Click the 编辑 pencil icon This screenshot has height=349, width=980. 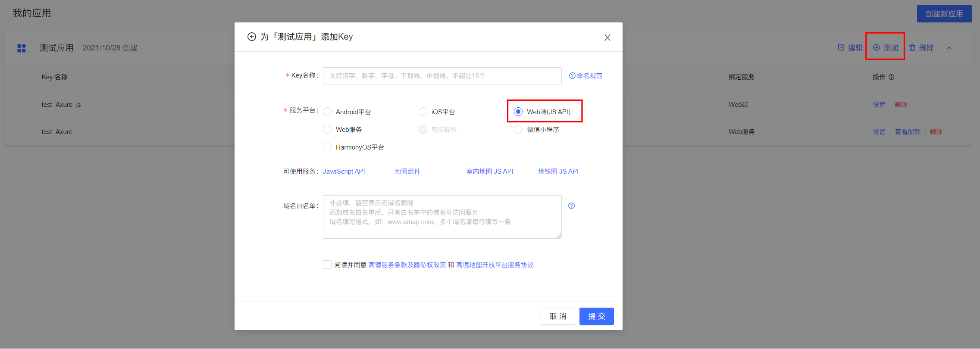click(x=841, y=47)
